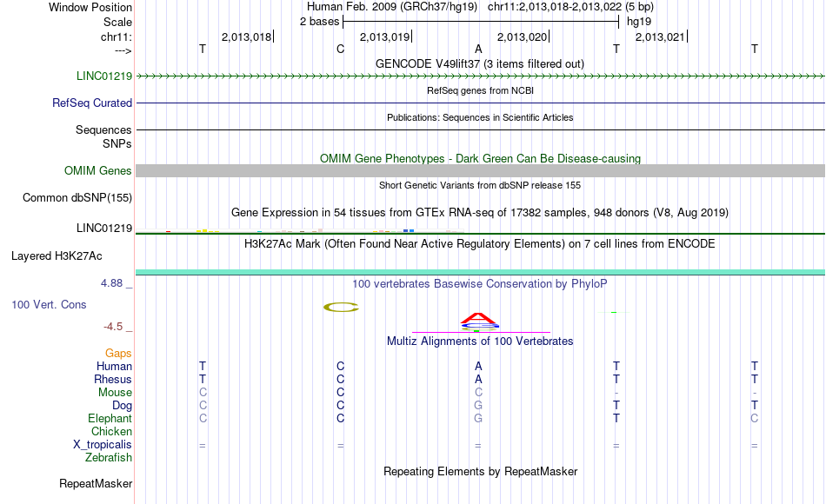
Task: Click the Dog row G base
Action: tap(478, 406)
